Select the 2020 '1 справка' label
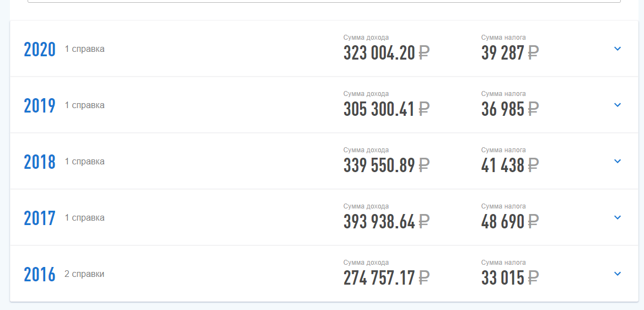644x310 pixels. 84,49
